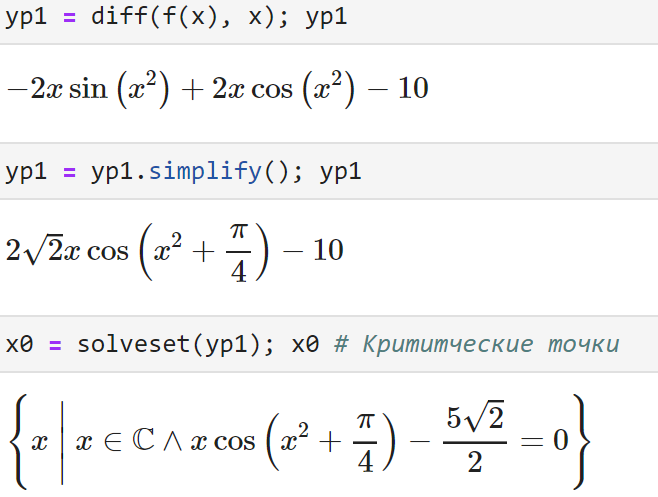Click the x0 variable at line start

point(19,345)
